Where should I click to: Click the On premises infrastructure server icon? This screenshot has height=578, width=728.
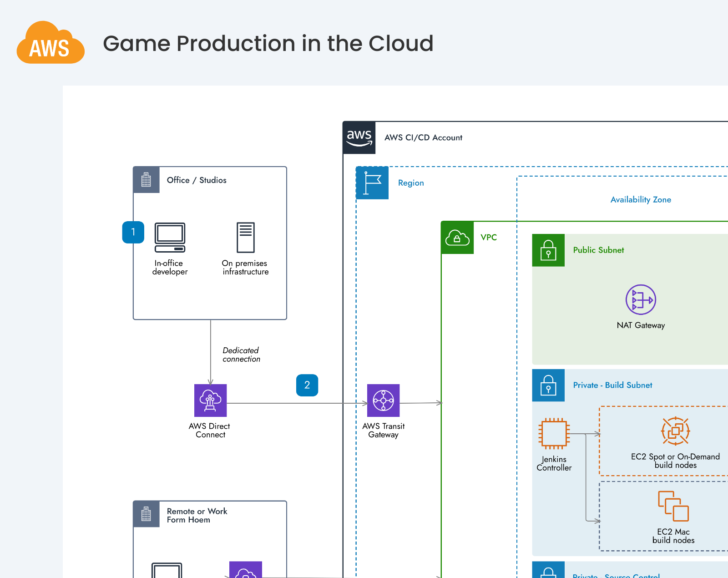tap(245, 237)
